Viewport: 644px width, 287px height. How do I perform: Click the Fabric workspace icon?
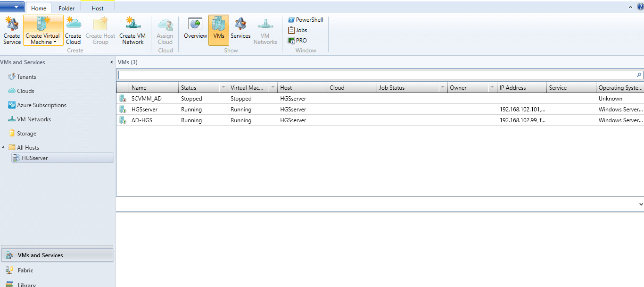click(x=9, y=270)
